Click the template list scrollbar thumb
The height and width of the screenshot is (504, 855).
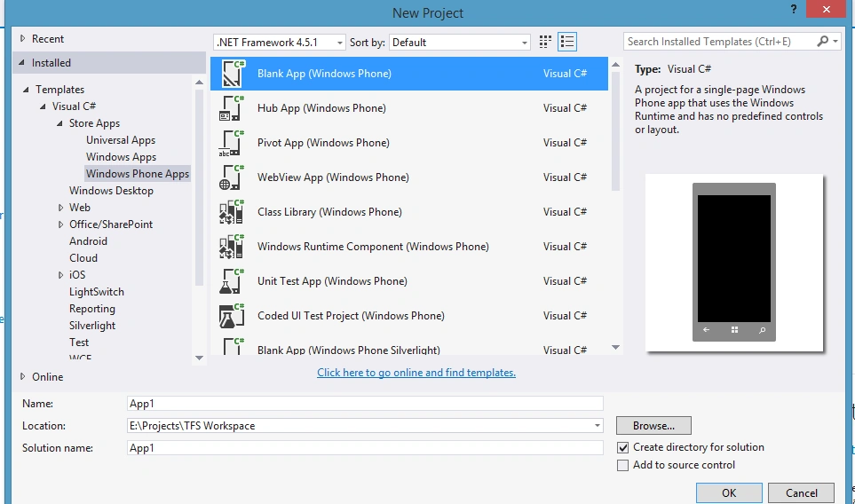[615, 130]
